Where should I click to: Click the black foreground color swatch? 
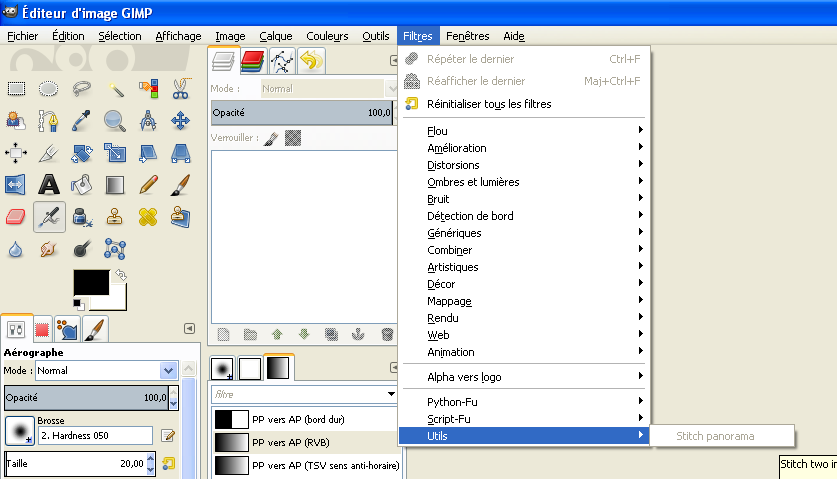tap(91, 282)
